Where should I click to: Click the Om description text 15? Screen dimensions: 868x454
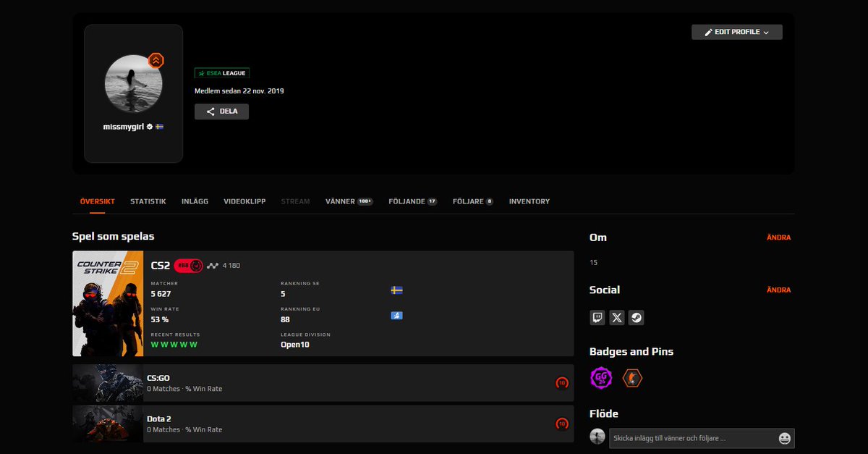[x=594, y=263]
